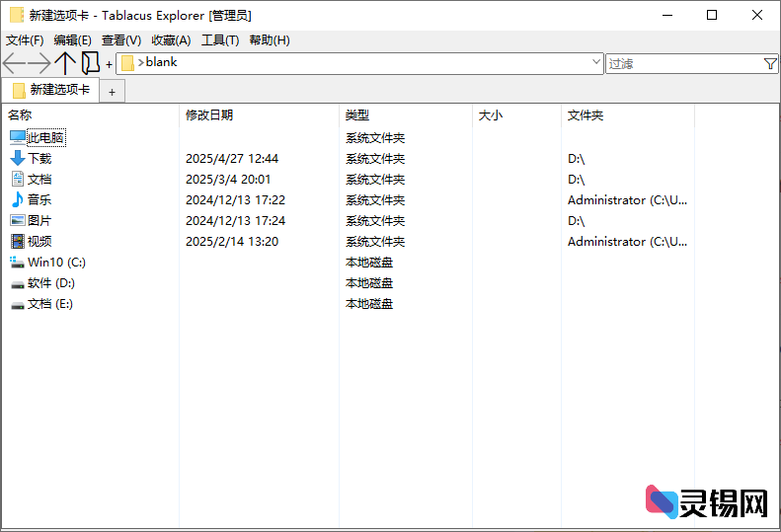Select the 下载 download arrow icon
This screenshot has width=781, height=532.
click(18, 158)
